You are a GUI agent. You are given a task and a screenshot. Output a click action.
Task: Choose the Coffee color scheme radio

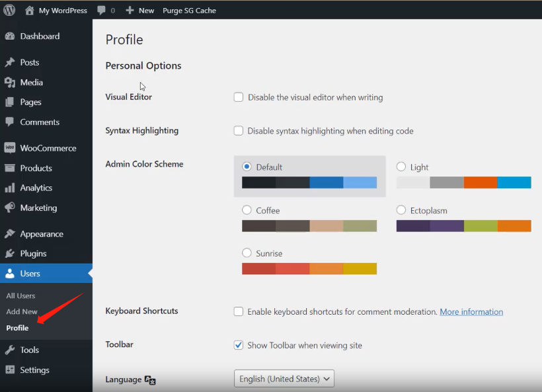[x=247, y=210]
